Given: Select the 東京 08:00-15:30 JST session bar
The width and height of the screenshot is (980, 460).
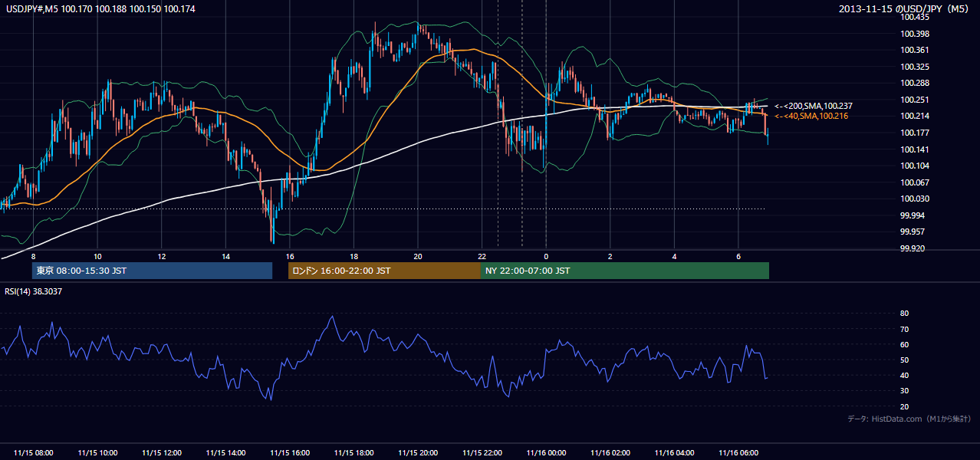Looking at the screenshot, I should tap(152, 271).
